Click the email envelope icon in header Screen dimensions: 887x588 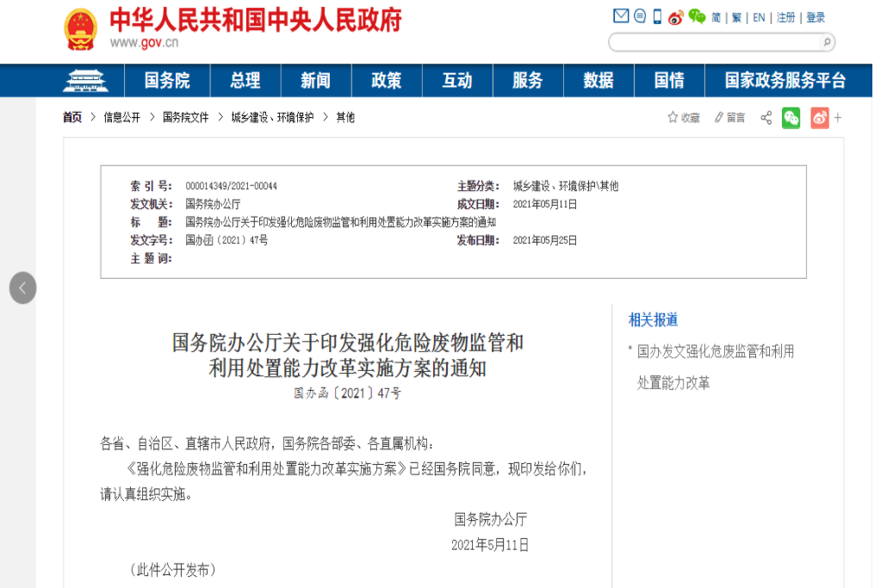(x=620, y=16)
